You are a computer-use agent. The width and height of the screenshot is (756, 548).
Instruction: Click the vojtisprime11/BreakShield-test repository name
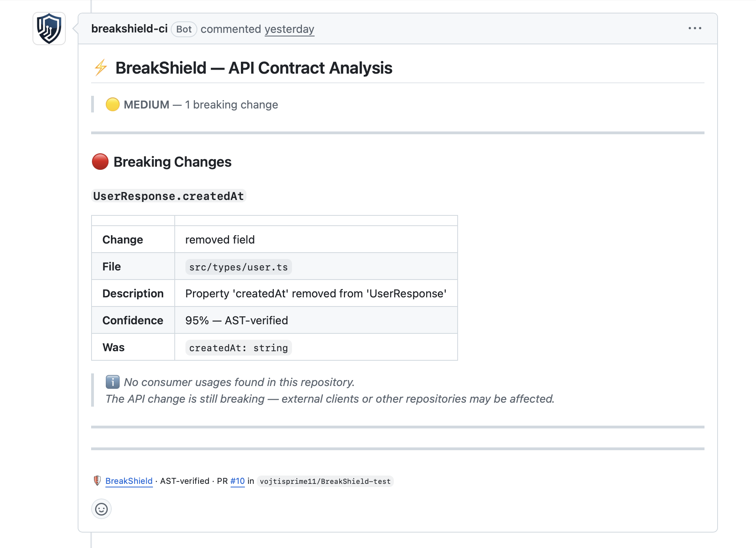click(325, 481)
